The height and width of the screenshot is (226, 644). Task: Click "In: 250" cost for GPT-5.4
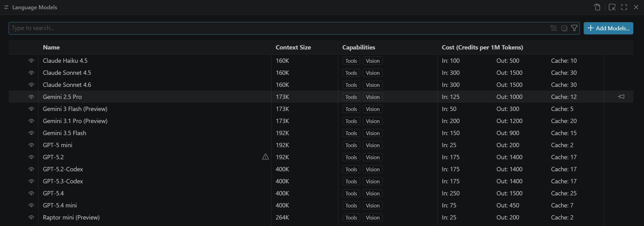tap(451, 193)
